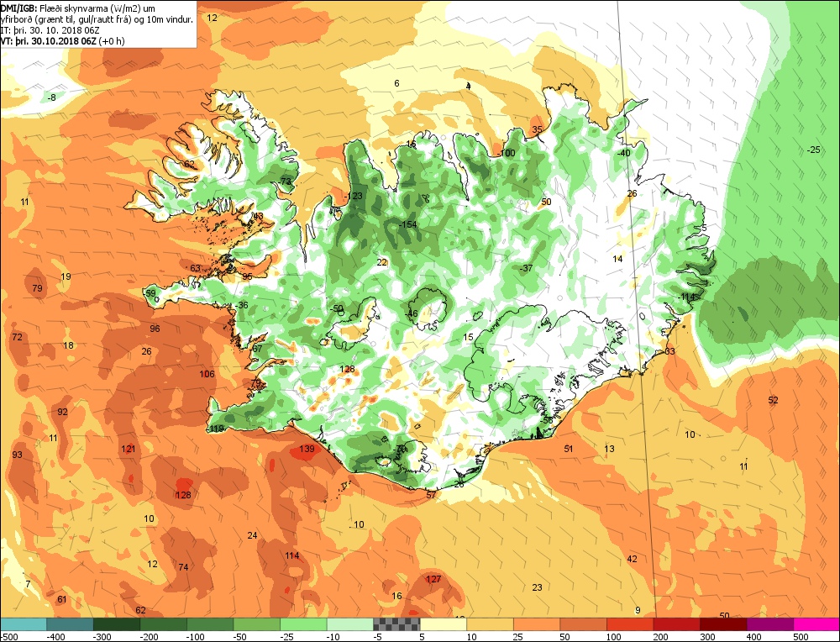Click the '-56' value near Vatnajökull's south edge
Image resolution: width=840 pixels, height=642 pixels.
pyautogui.click(x=546, y=421)
